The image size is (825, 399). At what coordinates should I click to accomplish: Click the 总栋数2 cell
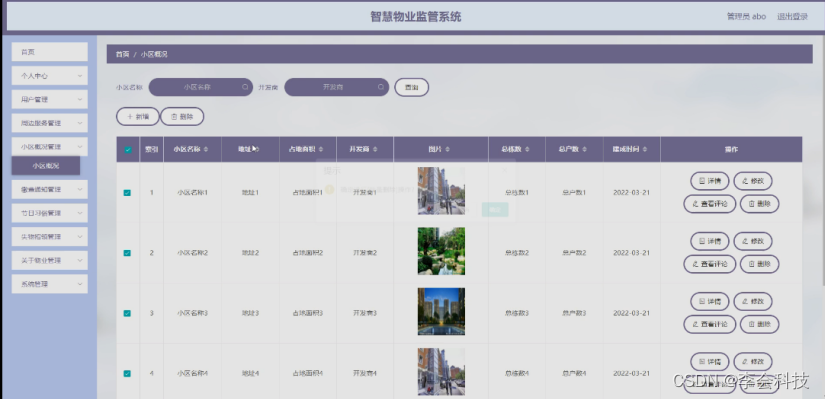pos(517,253)
